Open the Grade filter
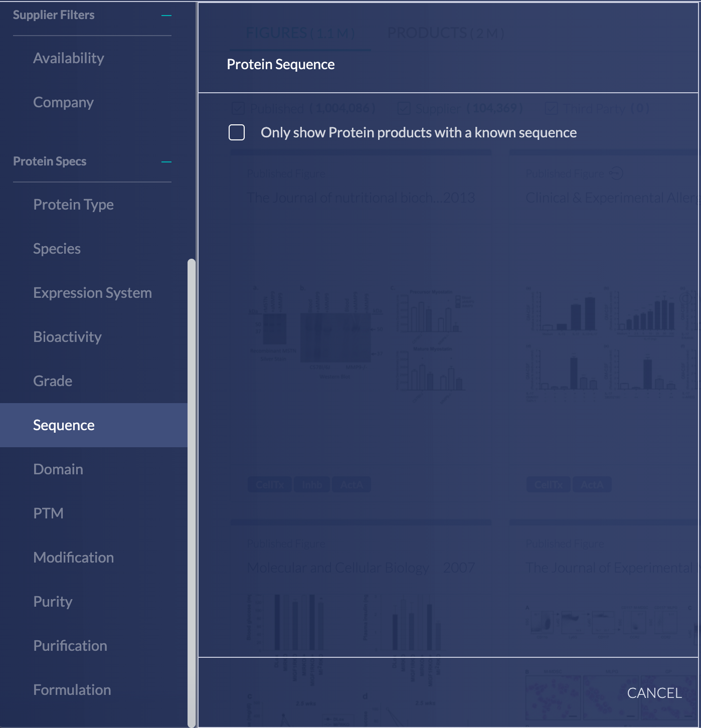 pyautogui.click(x=53, y=381)
